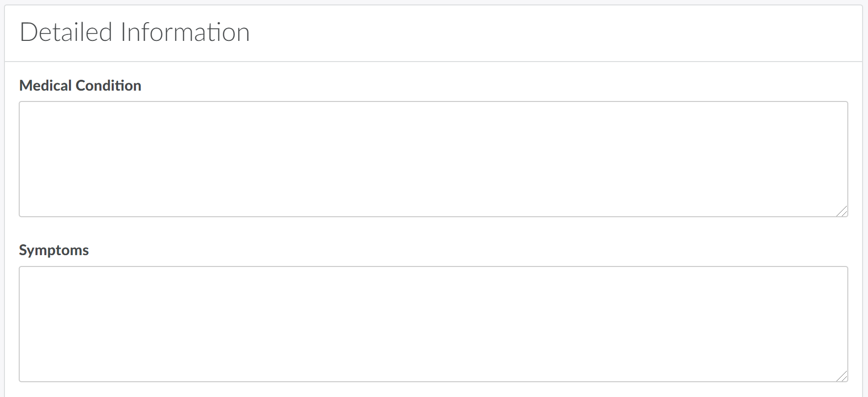The height and width of the screenshot is (397, 868).
Task: Click inside the Medical Condition text area
Action: pyautogui.click(x=433, y=159)
